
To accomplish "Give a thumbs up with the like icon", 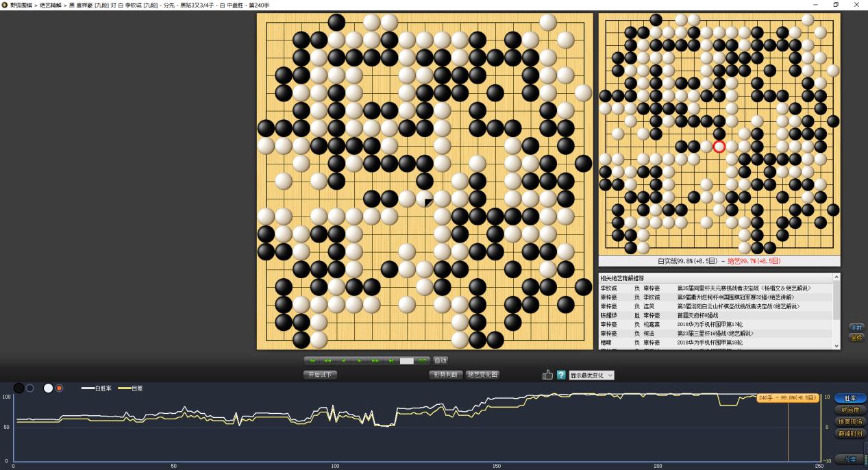I will pos(547,374).
